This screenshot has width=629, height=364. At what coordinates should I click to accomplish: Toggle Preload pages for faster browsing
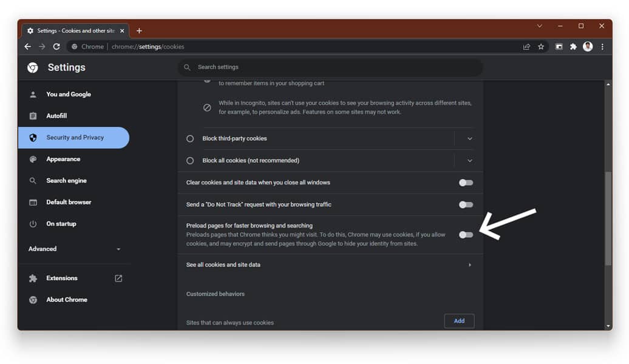[x=466, y=235]
